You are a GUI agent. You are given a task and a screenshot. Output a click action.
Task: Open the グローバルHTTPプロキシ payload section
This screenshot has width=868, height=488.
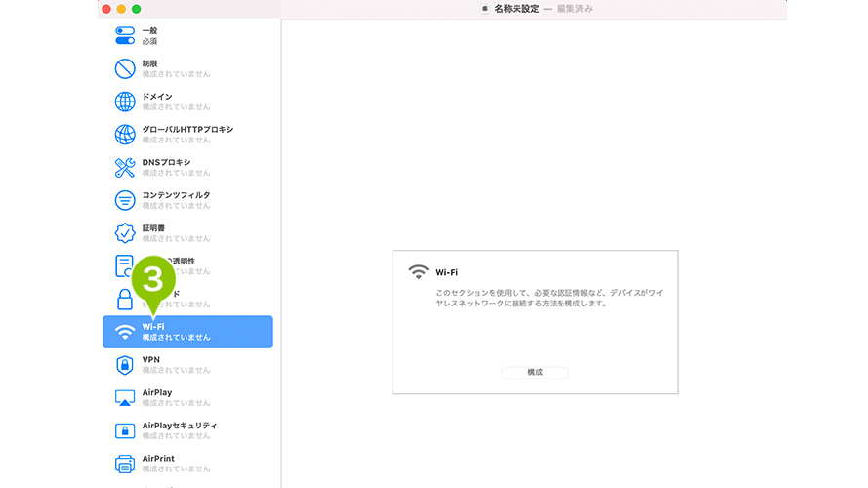click(x=187, y=135)
